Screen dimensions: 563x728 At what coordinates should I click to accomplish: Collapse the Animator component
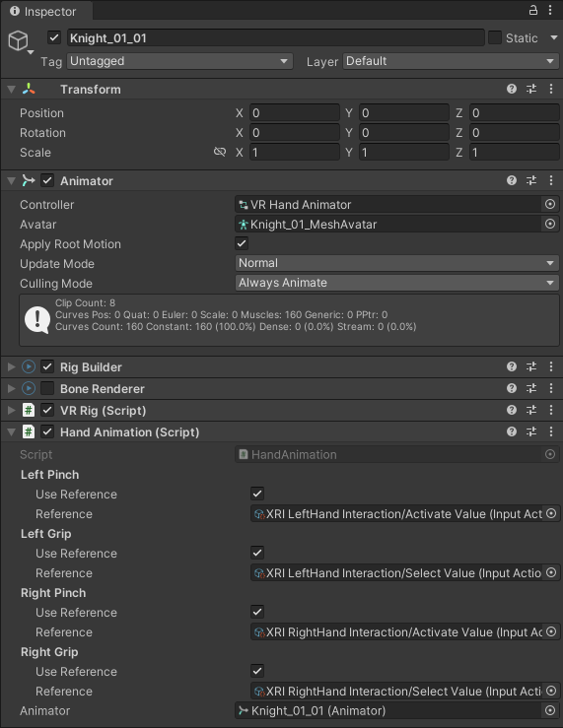(12, 180)
